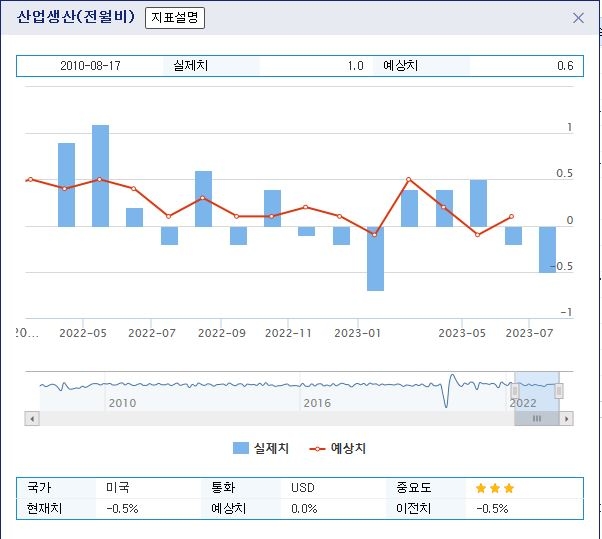Click the 2023-01 axis label
The width and height of the screenshot is (602, 539).
click(357, 333)
